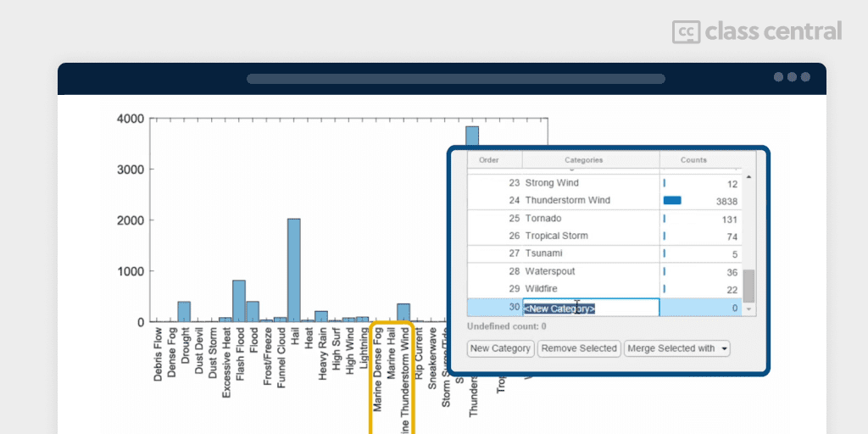
Task: Open the Merge Selected with dropdown
Action: [676, 348]
